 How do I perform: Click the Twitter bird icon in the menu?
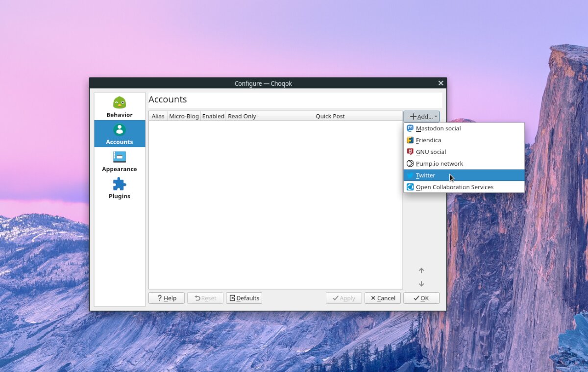[x=410, y=175]
